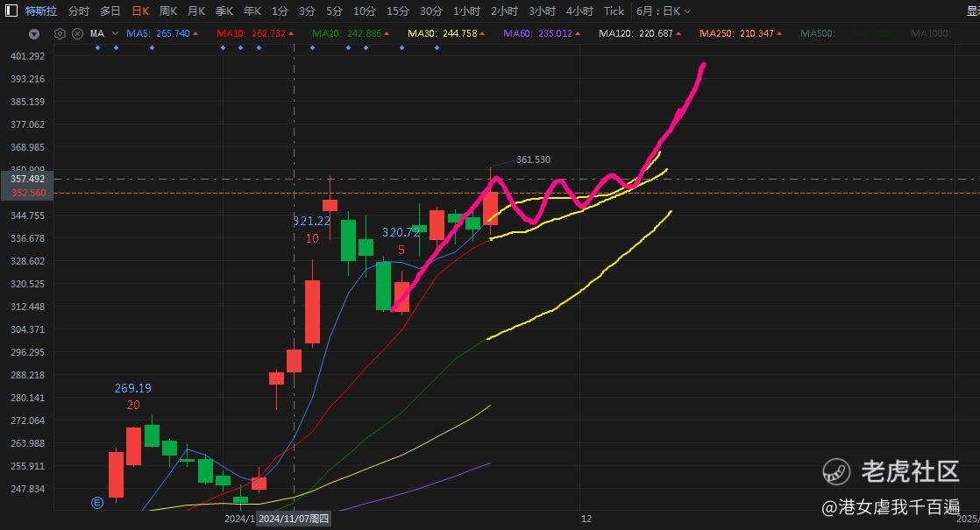The width and height of the screenshot is (980, 530).
Task: Choose the 15分 interval
Action: (x=397, y=11)
